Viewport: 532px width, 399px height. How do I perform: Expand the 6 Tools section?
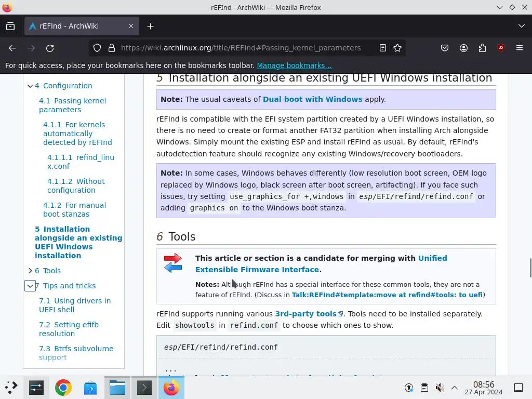pos(30,271)
